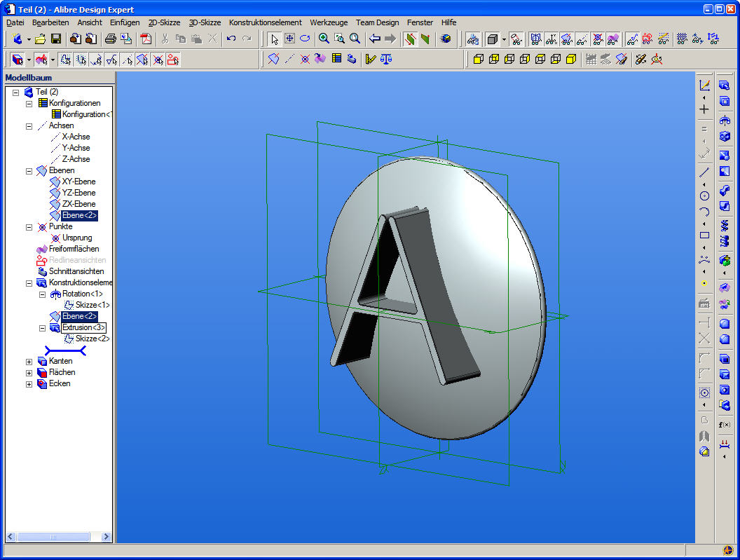Viewport: 740px width, 560px height.
Task: Collapse the Teil (2) root node
Action: [15, 92]
